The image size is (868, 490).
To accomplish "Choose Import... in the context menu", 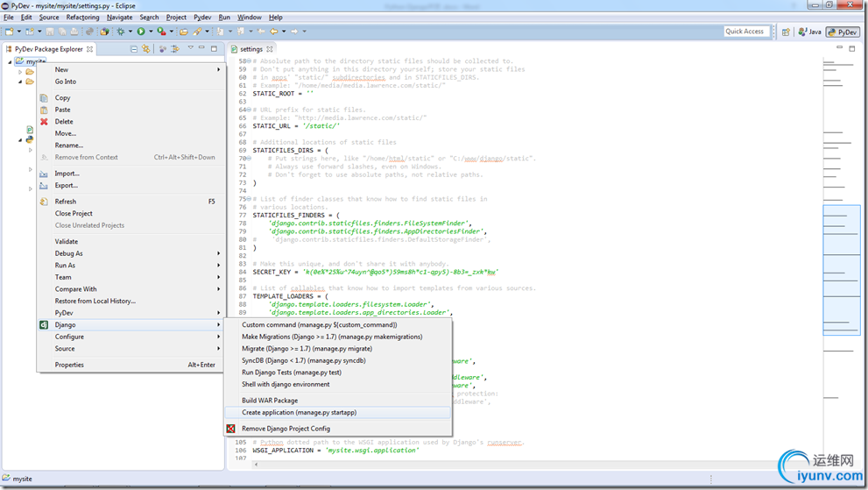I will (131, 174).
